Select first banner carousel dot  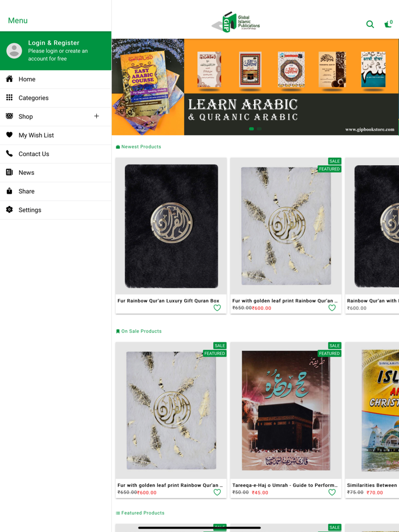click(x=251, y=129)
